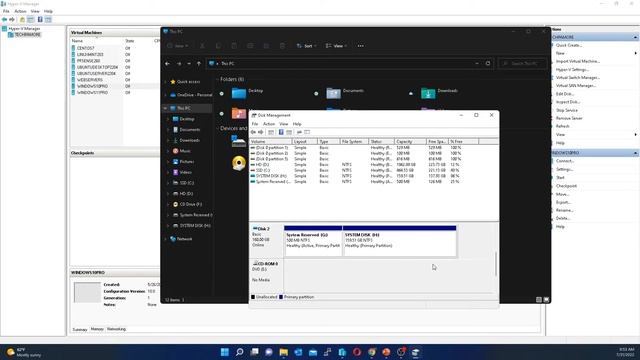
Task: Click the Copy icon in the This PC toolbar
Action: [218, 46]
